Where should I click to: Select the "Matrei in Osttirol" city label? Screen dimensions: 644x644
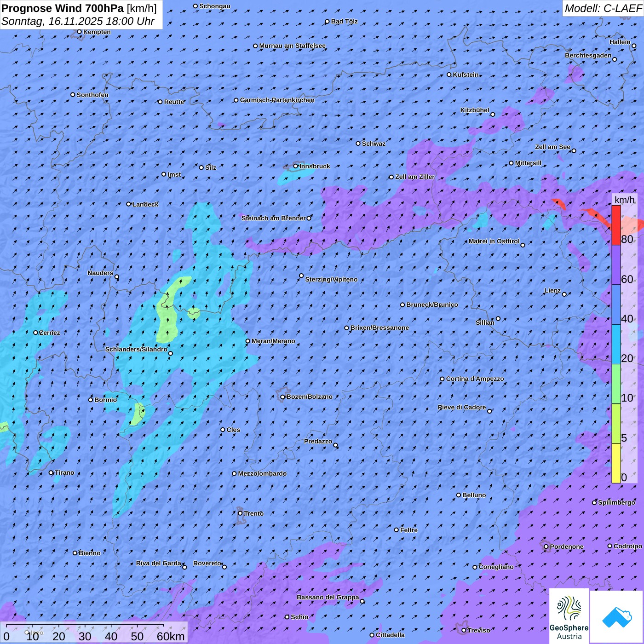[494, 241]
